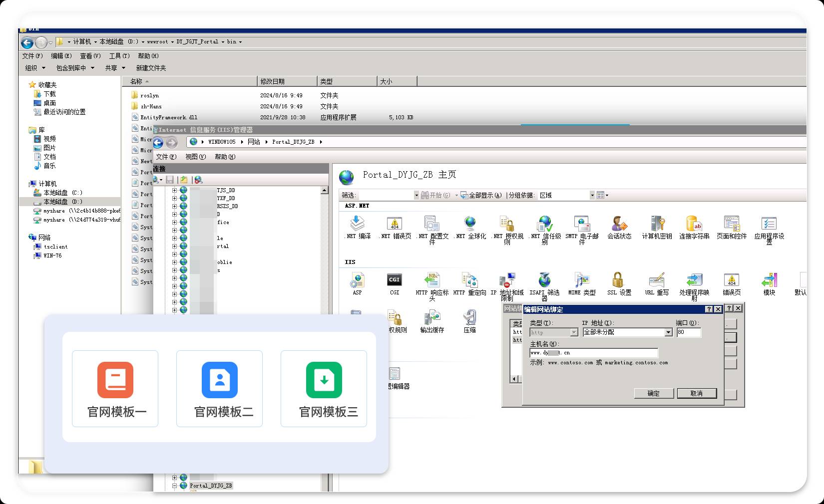Image resolution: width=824 pixels, height=504 pixels.
Task: Open the 输出缓存 icon
Action: 432,321
